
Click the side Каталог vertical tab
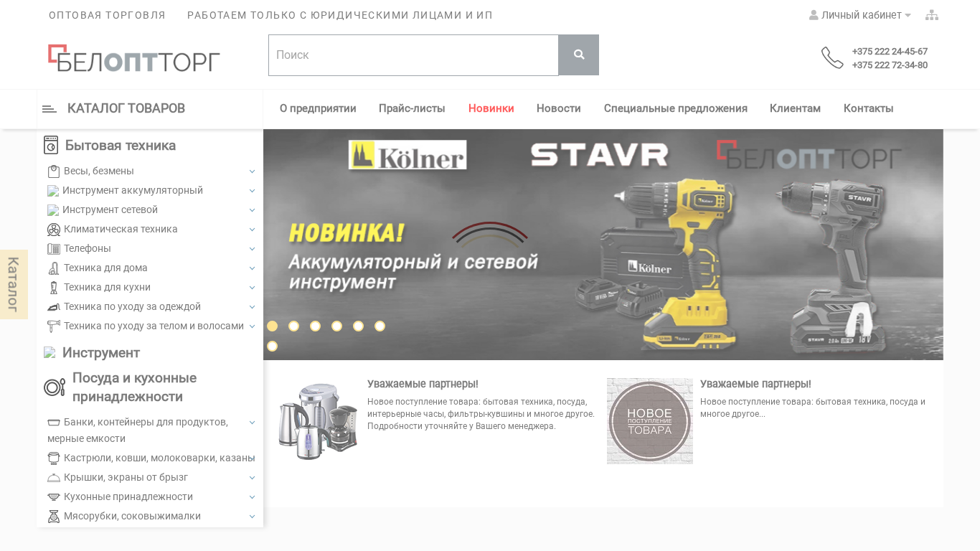[14, 284]
